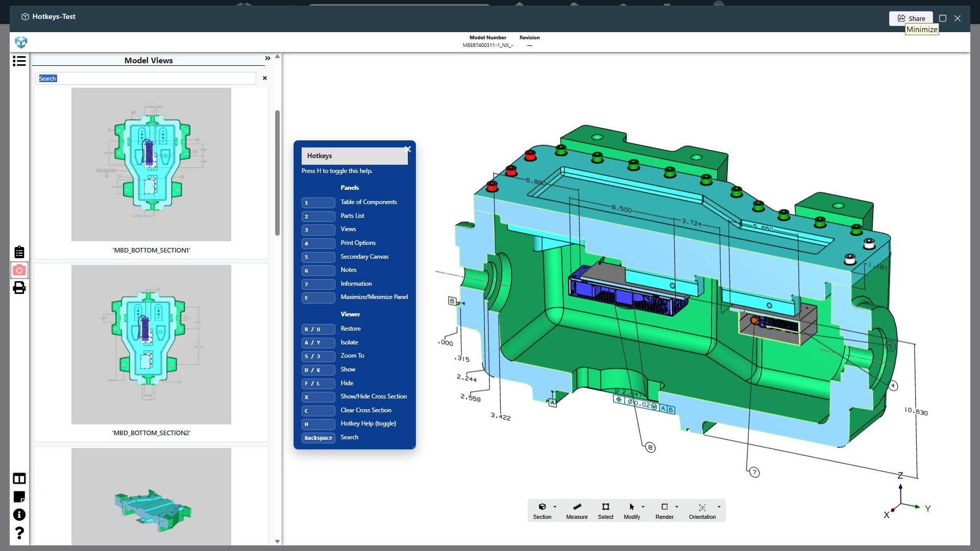The height and width of the screenshot is (551, 980).
Task: Open Print Options printer icon
Action: click(19, 288)
